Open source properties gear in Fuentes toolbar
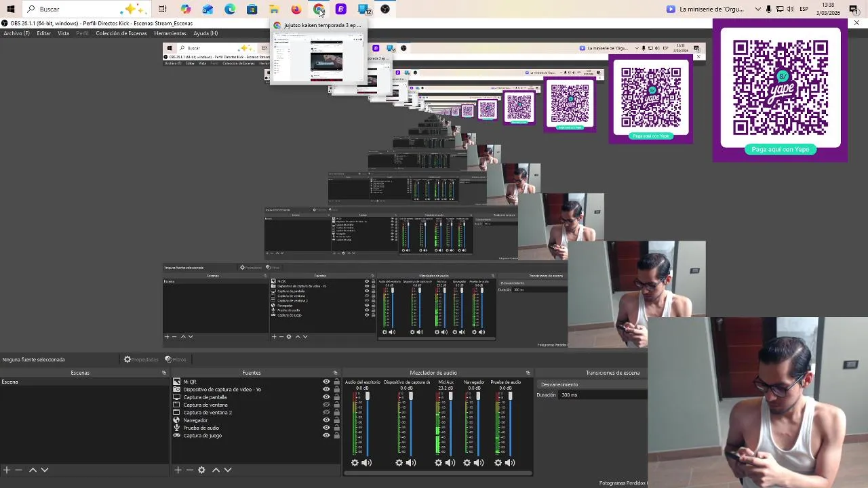The image size is (868, 488). click(x=201, y=470)
